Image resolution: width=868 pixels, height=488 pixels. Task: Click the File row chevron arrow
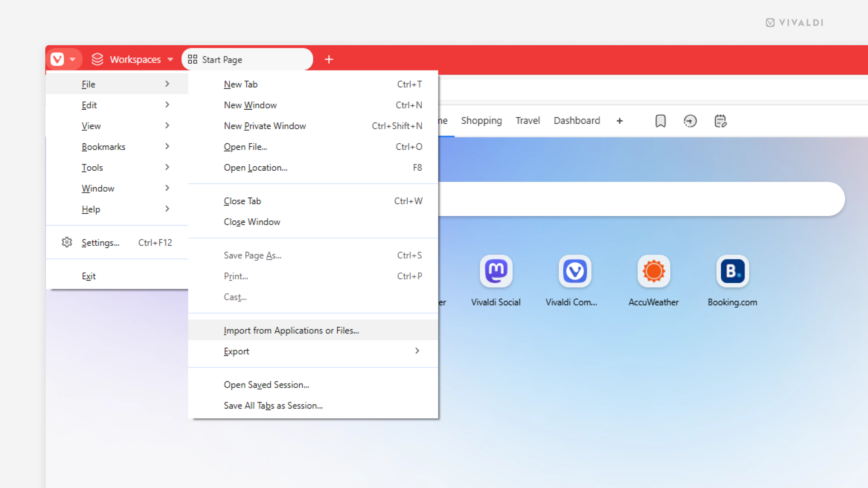pos(167,84)
